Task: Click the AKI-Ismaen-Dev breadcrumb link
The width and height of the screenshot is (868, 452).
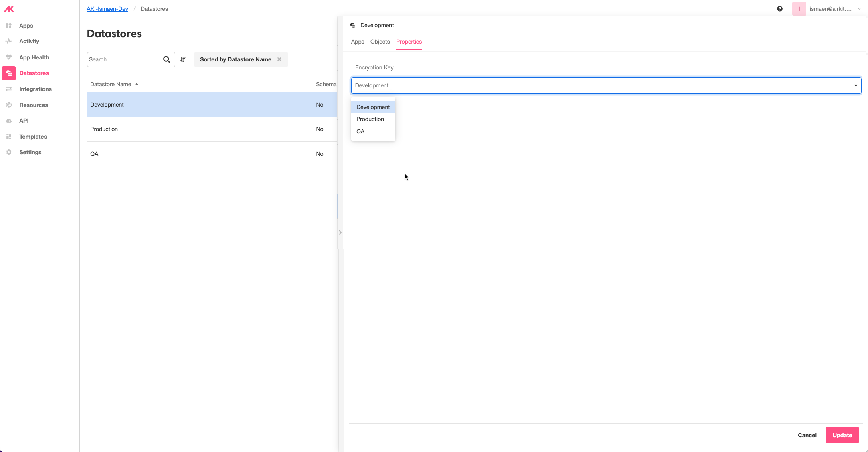Action: (107, 9)
